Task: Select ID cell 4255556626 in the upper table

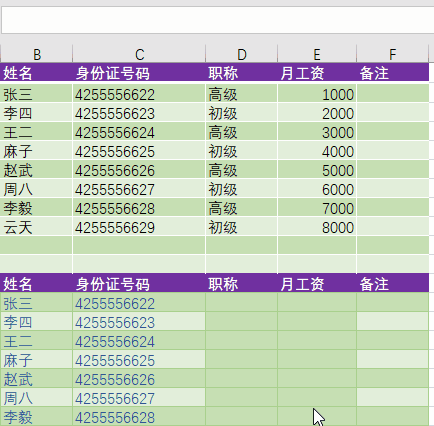Action: [139, 170]
